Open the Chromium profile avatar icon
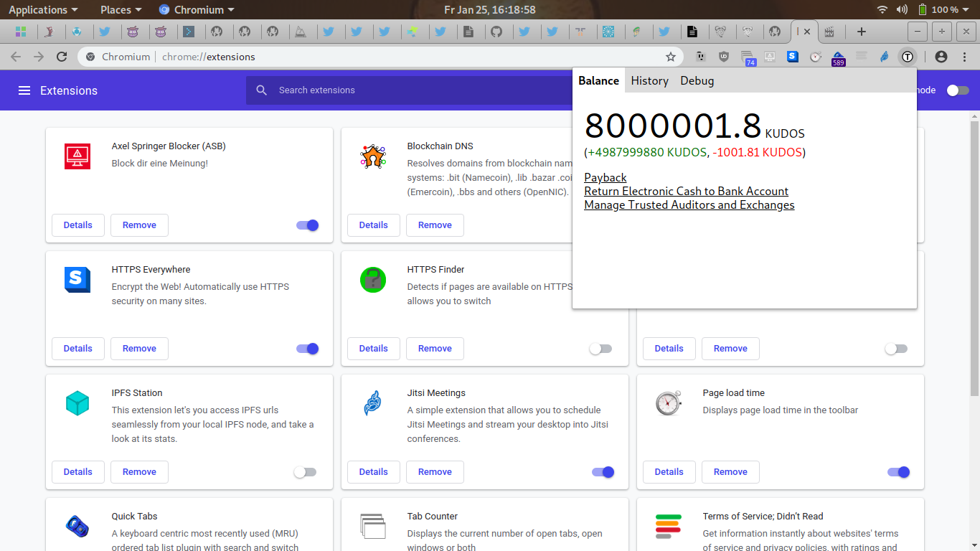980x551 pixels. (x=941, y=57)
